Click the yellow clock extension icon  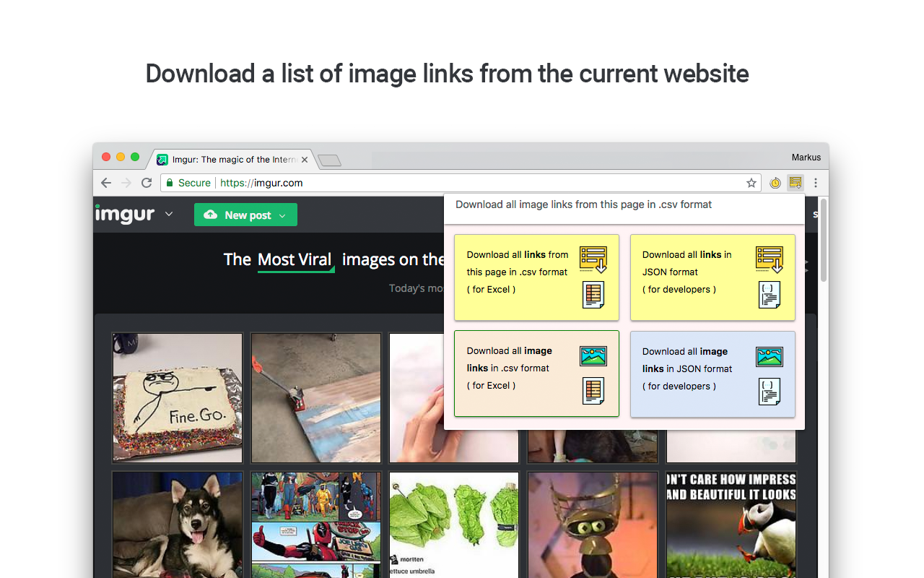(x=775, y=183)
